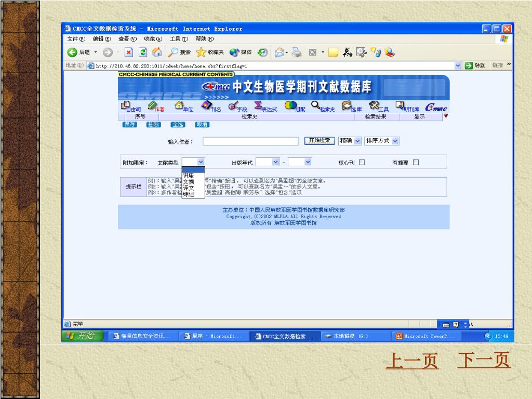
Task: Expand the 链接 links toolbar chevron
Action: pyautogui.click(x=509, y=64)
